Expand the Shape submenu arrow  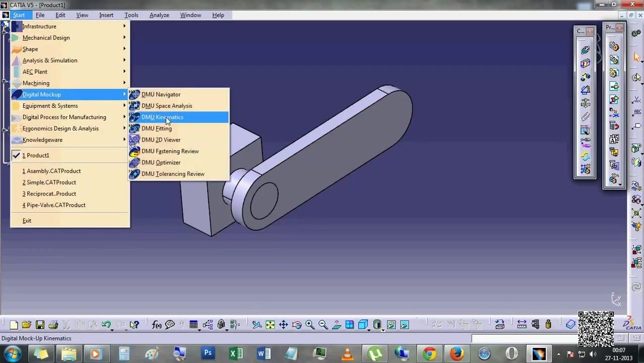pos(124,49)
